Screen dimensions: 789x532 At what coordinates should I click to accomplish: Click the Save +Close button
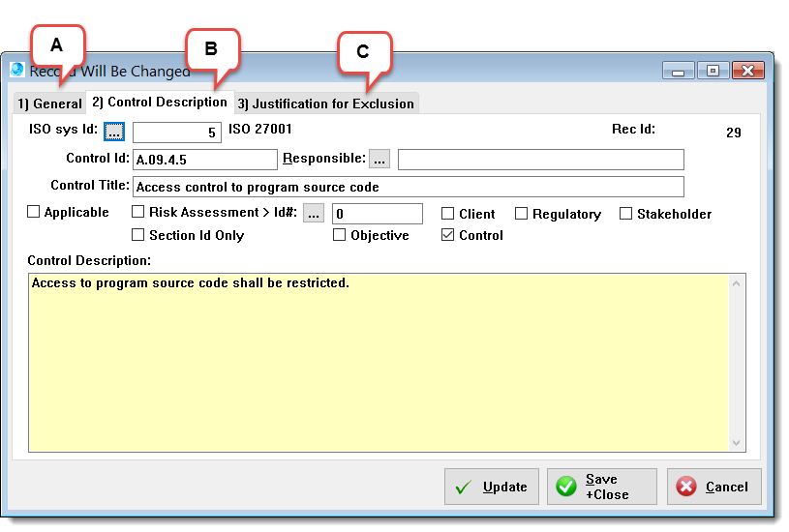[601, 487]
